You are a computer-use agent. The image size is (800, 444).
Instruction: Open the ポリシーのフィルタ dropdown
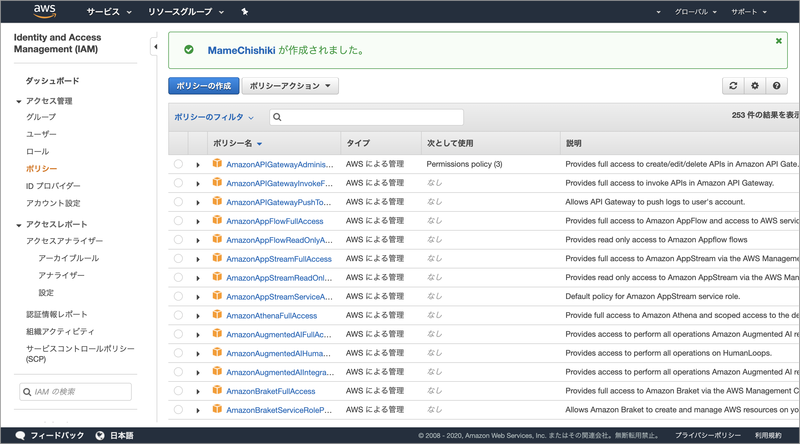coord(214,117)
